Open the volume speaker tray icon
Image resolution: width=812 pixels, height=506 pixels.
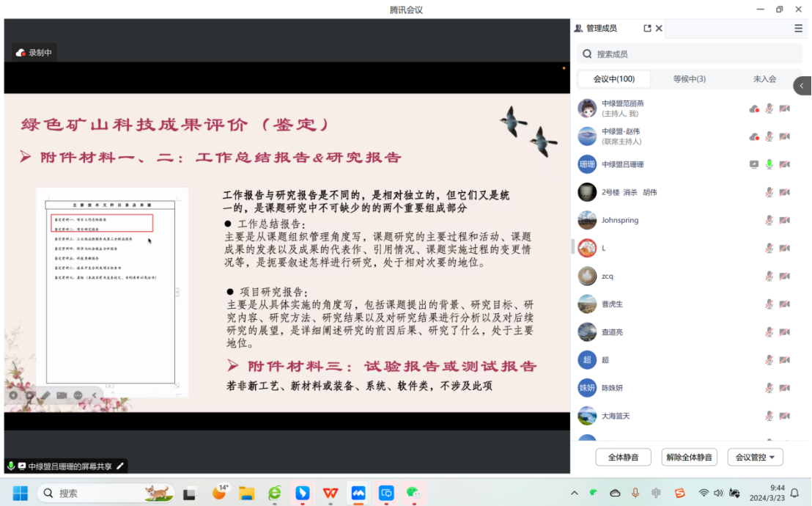[x=718, y=493]
